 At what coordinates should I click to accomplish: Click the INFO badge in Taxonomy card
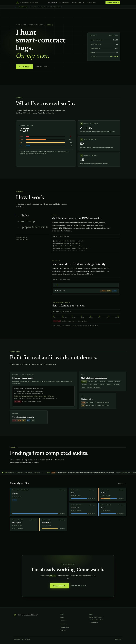coord(33,421)
